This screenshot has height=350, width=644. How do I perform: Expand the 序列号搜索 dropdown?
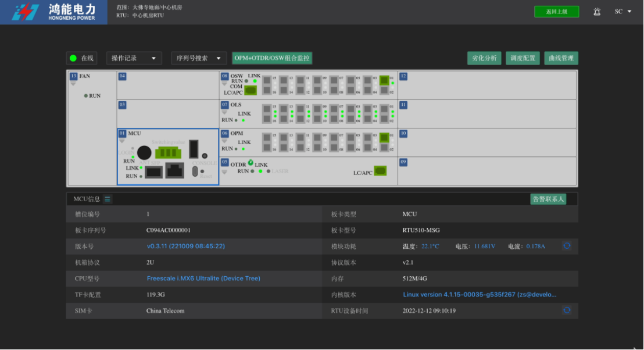coord(199,58)
